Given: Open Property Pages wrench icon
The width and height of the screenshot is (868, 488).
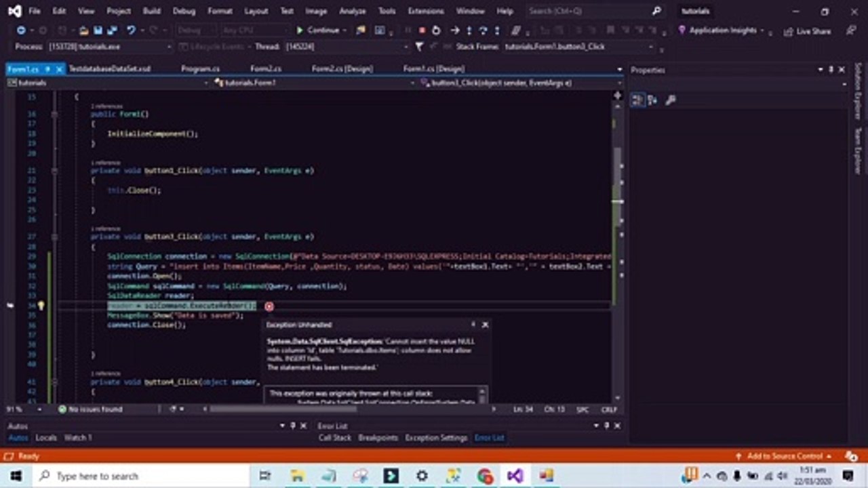Looking at the screenshot, I should [x=671, y=100].
